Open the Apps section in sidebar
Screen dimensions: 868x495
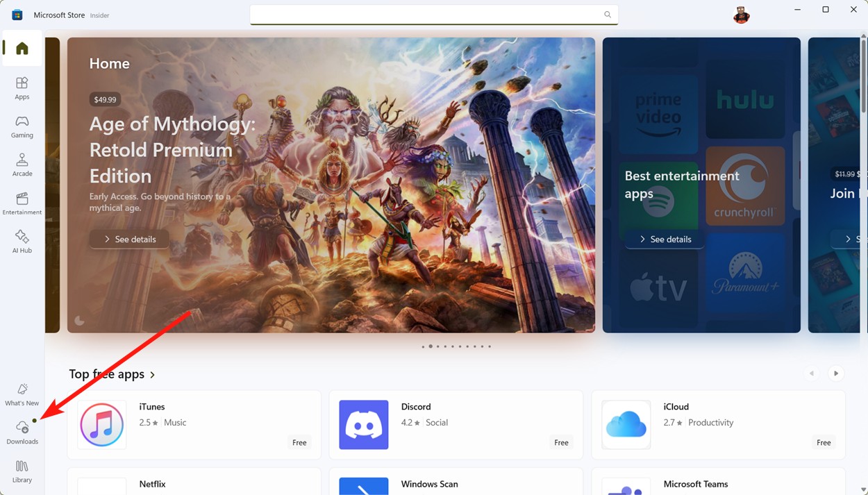[22, 88]
